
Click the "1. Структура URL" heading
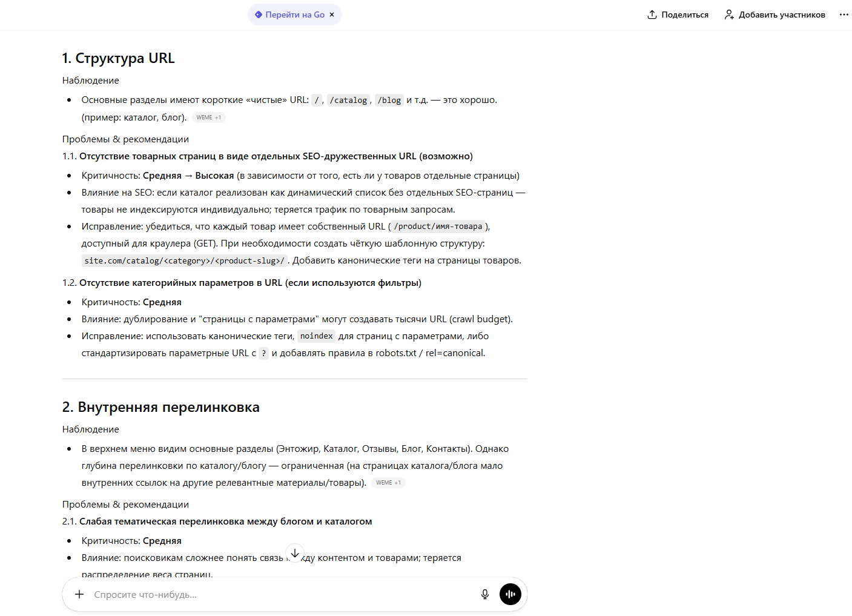(119, 58)
